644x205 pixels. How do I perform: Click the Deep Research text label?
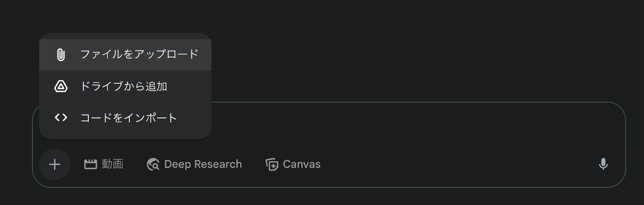(203, 164)
